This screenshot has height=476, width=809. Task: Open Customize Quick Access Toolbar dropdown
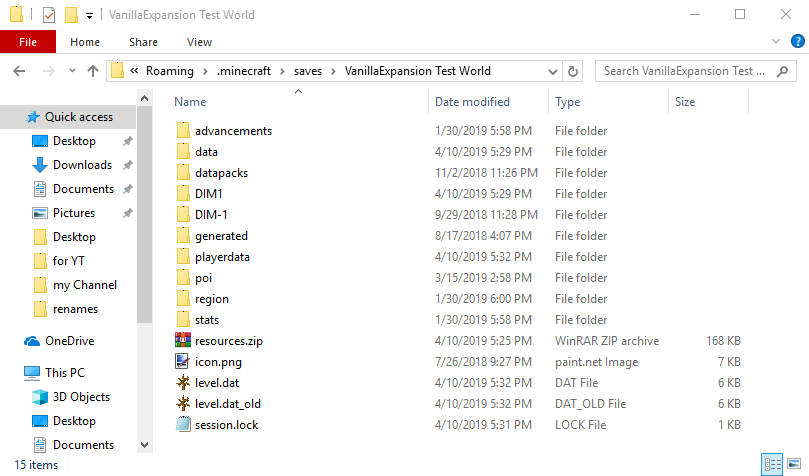pos(89,16)
